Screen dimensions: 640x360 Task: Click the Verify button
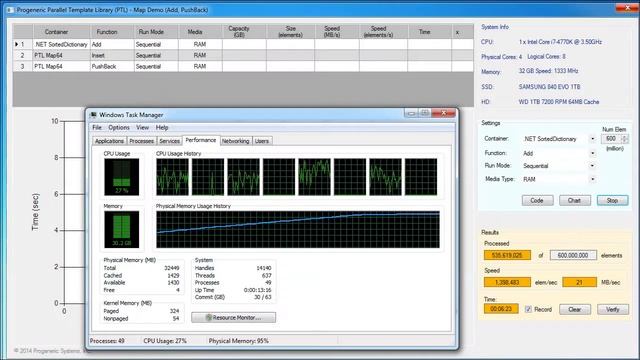[x=613, y=309]
